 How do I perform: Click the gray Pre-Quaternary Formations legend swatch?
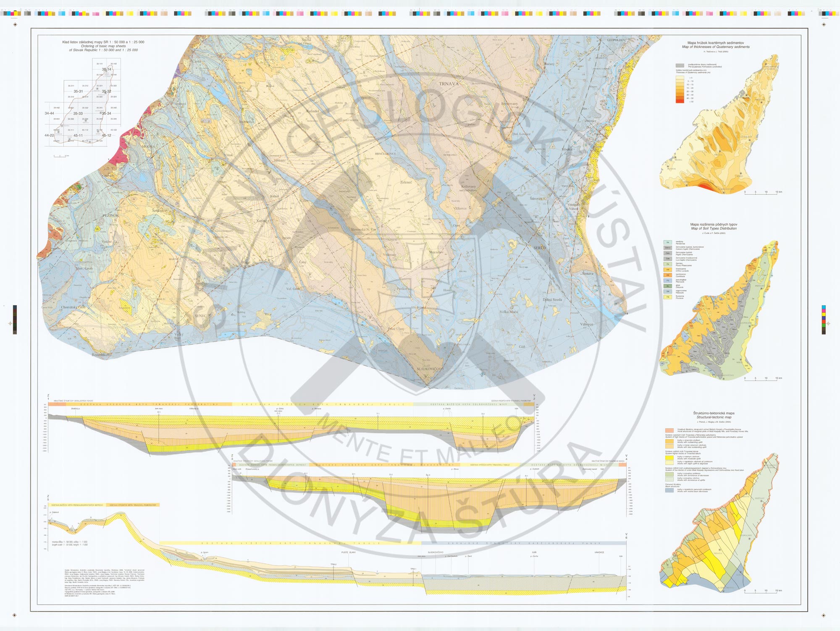pyautogui.click(x=680, y=66)
